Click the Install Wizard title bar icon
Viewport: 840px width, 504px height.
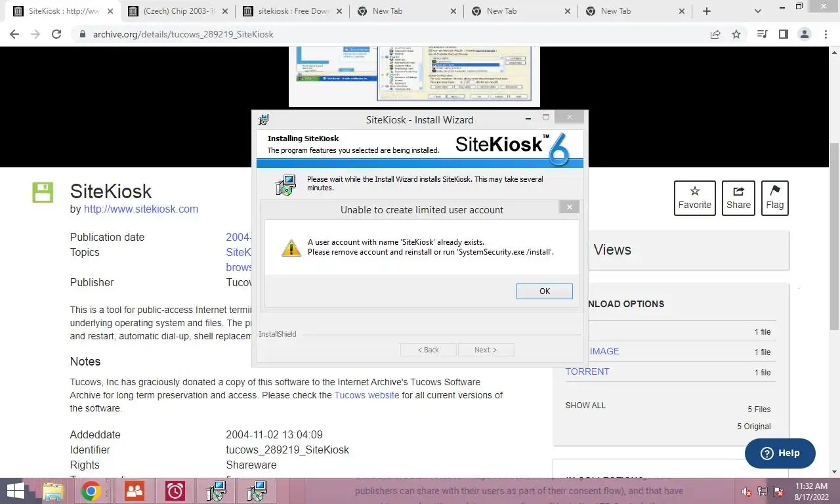coord(264,119)
